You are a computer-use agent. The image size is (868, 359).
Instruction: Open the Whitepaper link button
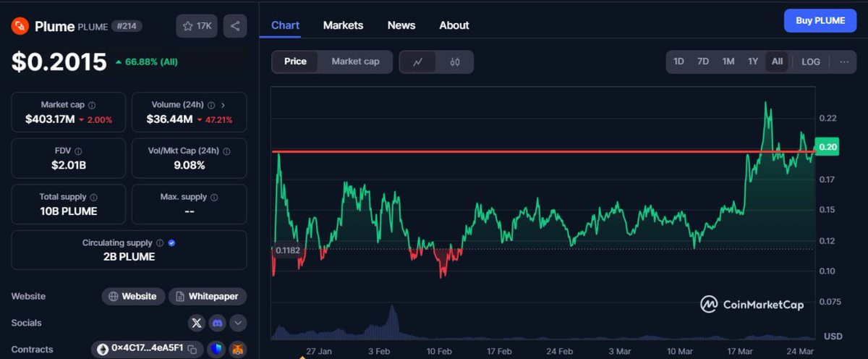coord(208,297)
